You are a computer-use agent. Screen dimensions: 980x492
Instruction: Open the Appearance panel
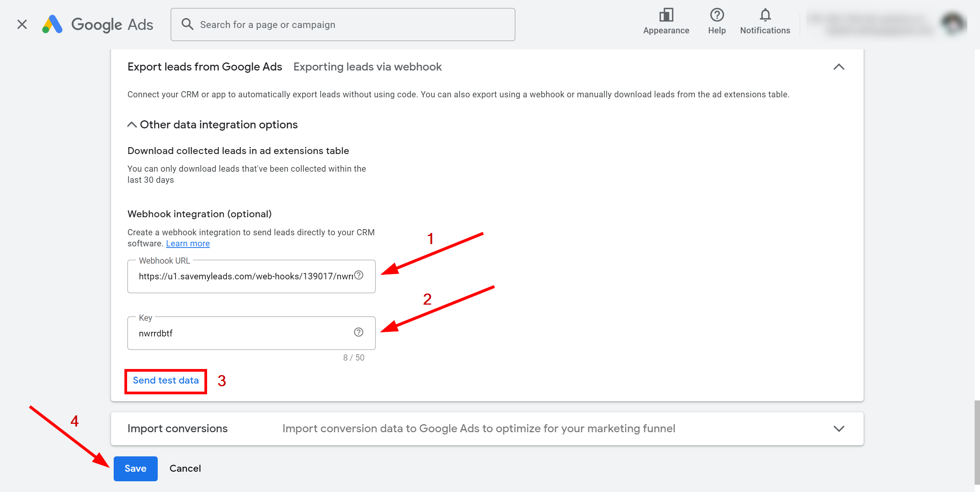point(666,22)
